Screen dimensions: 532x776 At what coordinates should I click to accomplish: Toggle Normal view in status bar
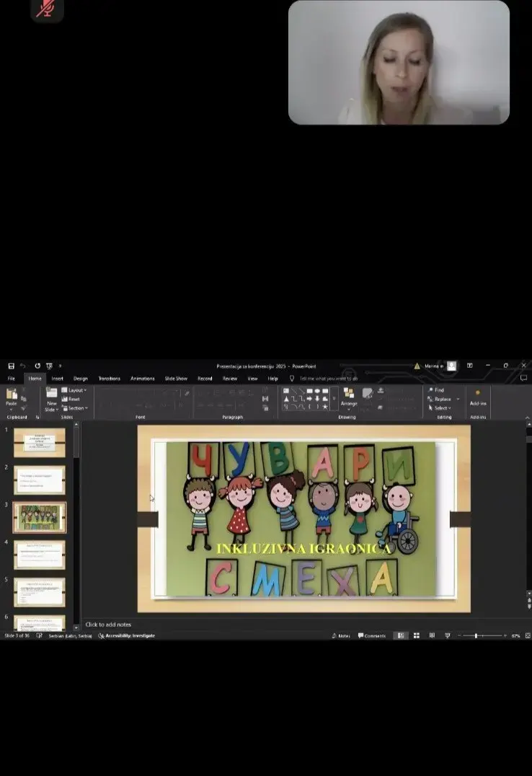[401, 636]
